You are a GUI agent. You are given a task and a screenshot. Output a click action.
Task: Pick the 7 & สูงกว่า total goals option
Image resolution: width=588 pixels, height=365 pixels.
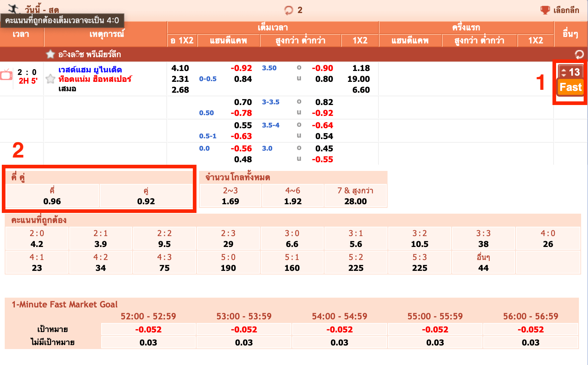[x=356, y=196]
